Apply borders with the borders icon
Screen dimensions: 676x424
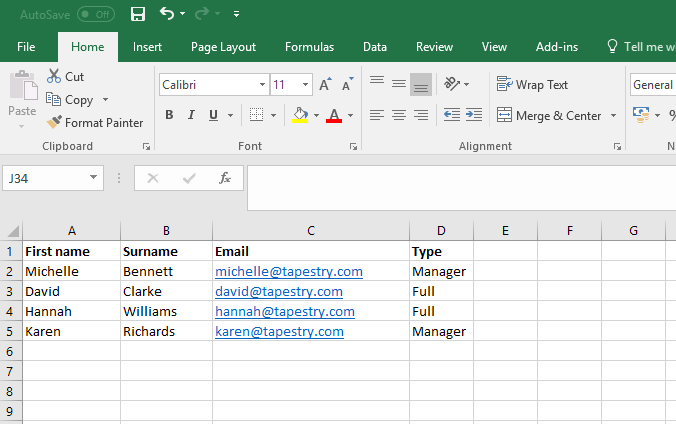[257, 115]
